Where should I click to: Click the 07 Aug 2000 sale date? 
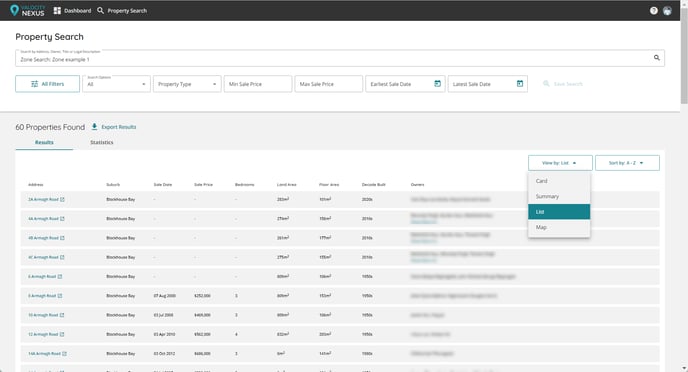coord(165,296)
